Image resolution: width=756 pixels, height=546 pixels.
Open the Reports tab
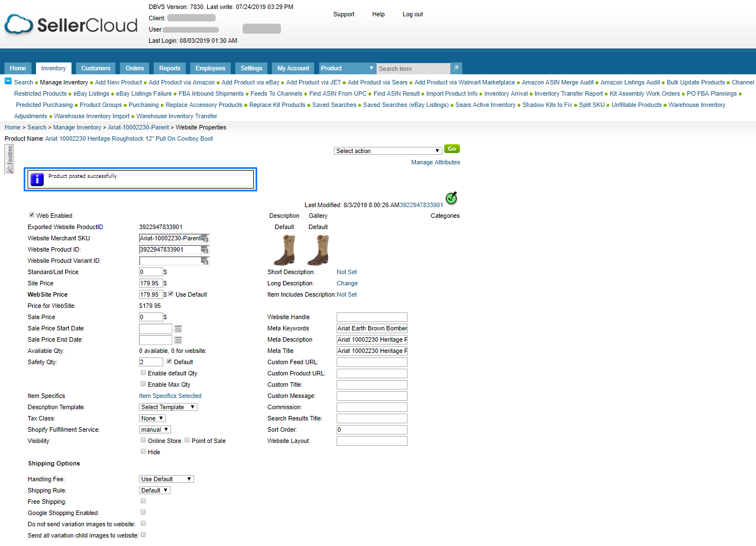[169, 68]
